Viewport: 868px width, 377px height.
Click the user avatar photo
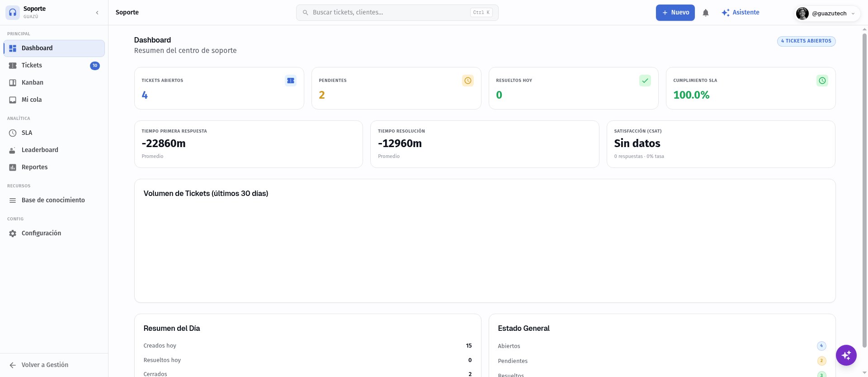coord(802,14)
